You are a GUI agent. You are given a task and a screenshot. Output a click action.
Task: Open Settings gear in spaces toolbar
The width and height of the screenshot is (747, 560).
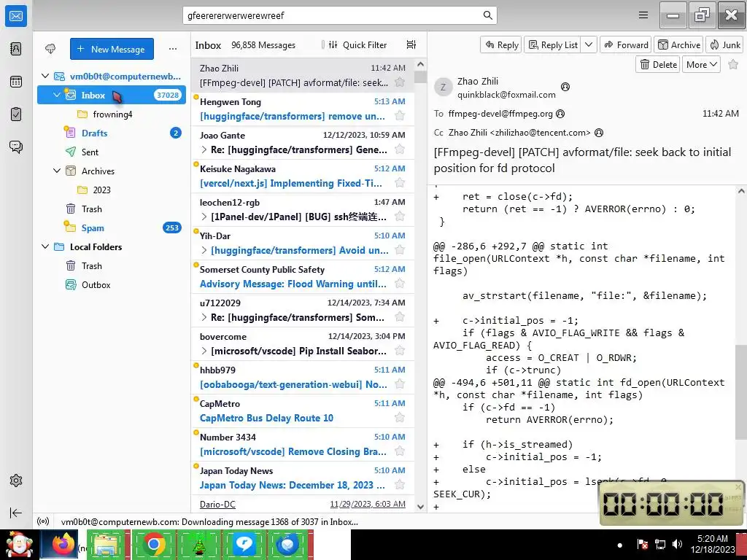16,481
